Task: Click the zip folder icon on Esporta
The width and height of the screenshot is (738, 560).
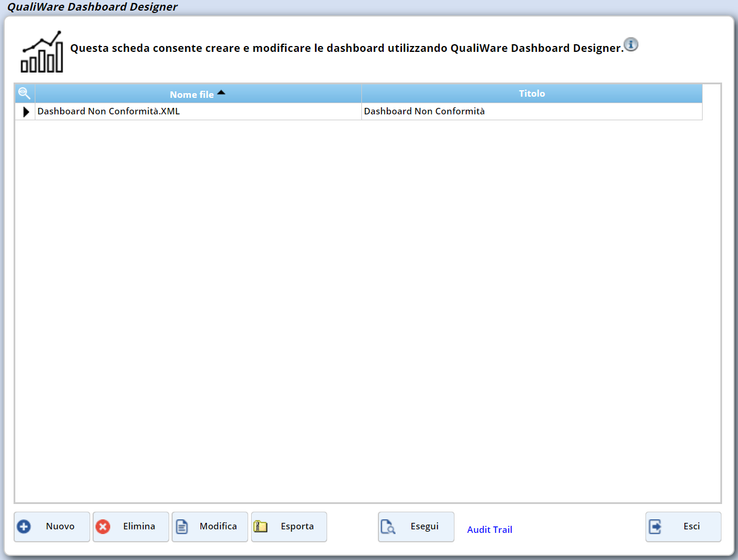Action: pyautogui.click(x=261, y=526)
